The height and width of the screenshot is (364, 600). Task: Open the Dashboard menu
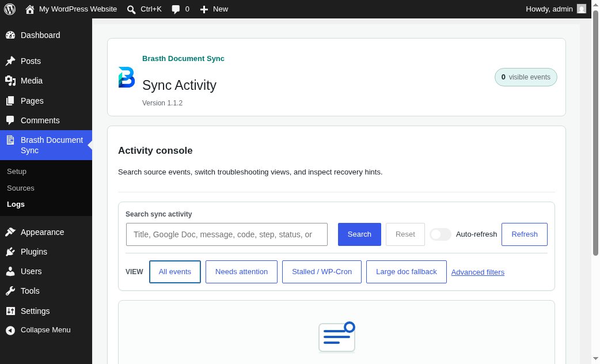click(46, 35)
